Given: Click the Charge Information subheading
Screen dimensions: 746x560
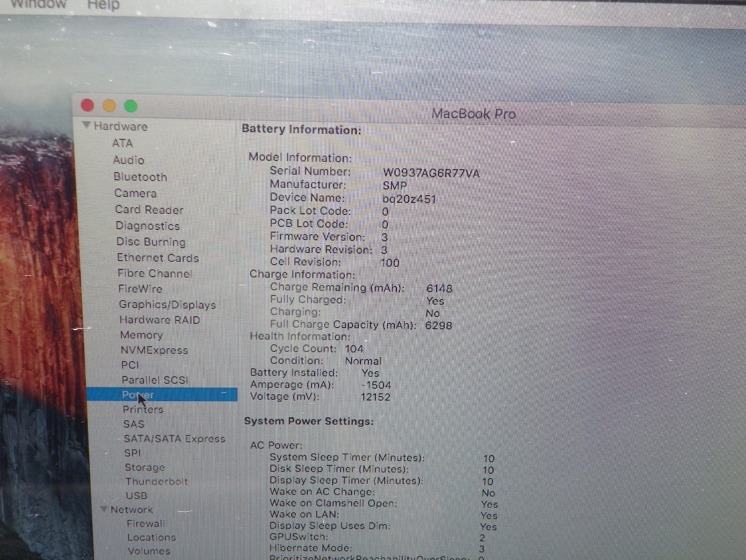Looking at the screenshot, I should 302,274.
